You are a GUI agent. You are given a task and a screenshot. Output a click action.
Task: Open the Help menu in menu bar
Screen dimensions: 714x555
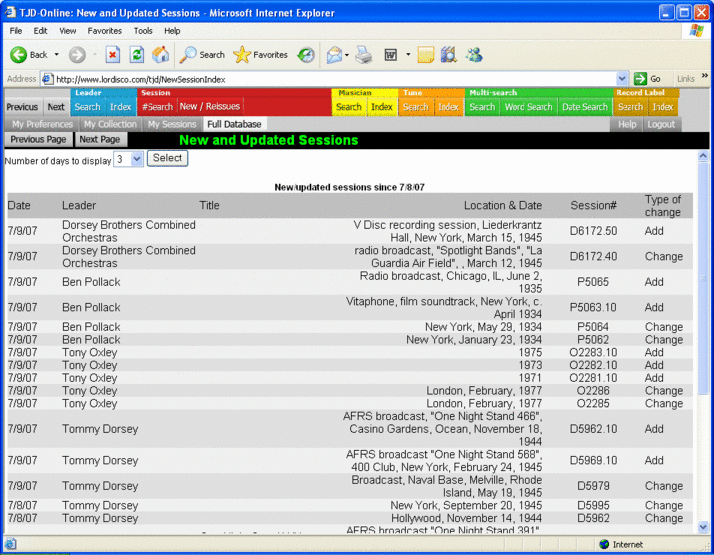[172, 31]
